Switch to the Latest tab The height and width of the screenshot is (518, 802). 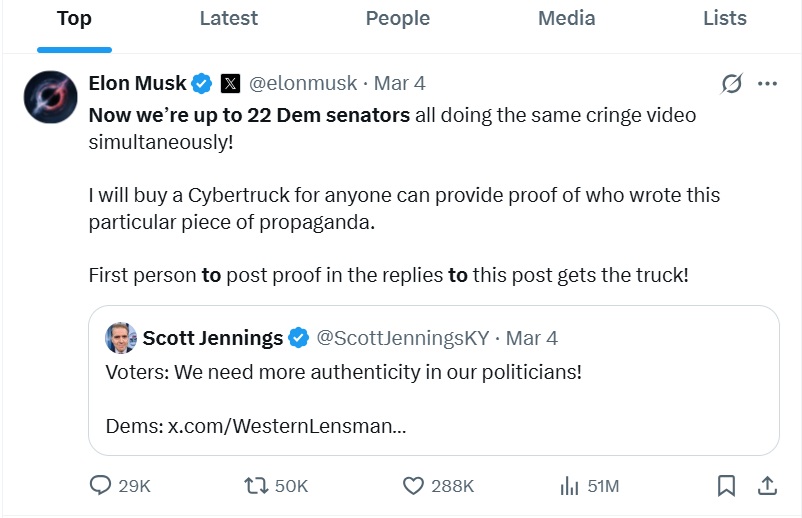coord(228,18)
